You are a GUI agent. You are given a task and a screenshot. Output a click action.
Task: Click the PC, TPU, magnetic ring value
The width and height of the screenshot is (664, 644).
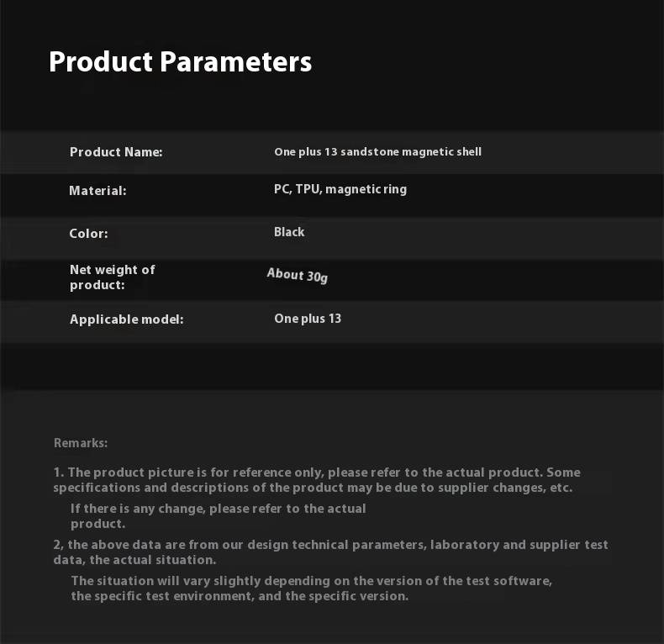tap(340, 189)
